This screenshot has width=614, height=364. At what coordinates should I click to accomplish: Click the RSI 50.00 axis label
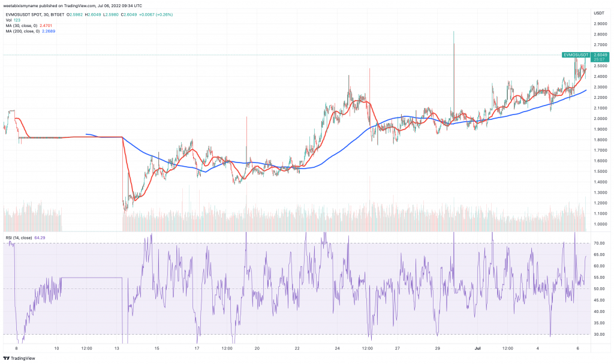coord(599,289)
